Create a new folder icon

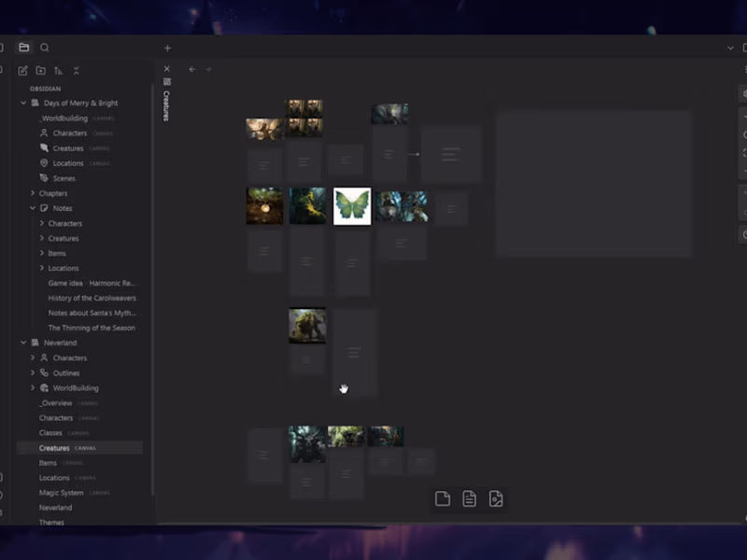click(40, 71)
